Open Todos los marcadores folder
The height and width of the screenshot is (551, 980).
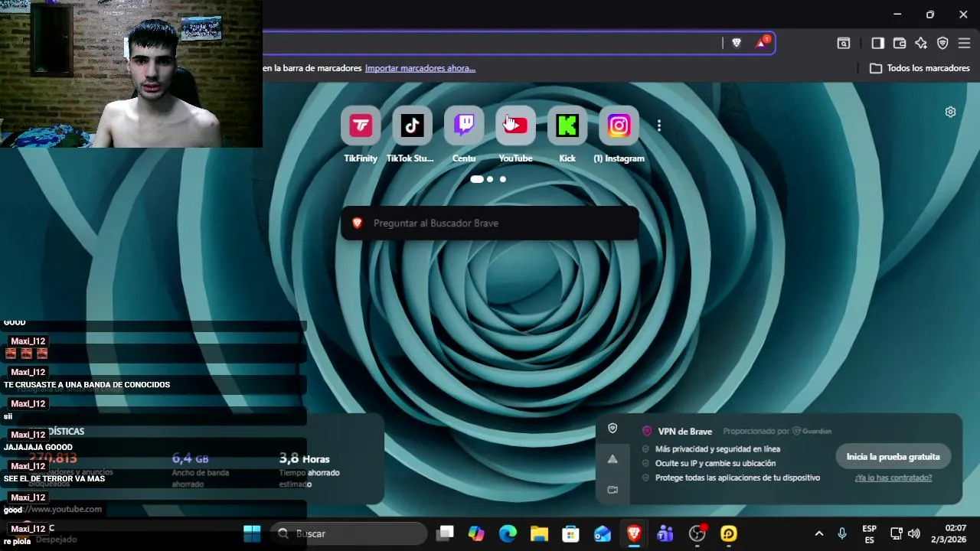point(920,68)
